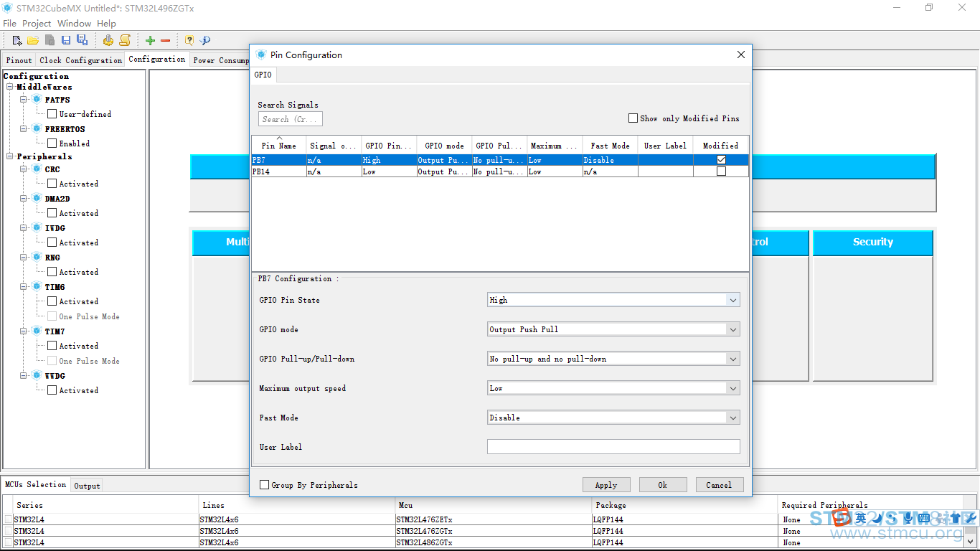Click the Ok button
980x551 pixels.
click(663, 485)
